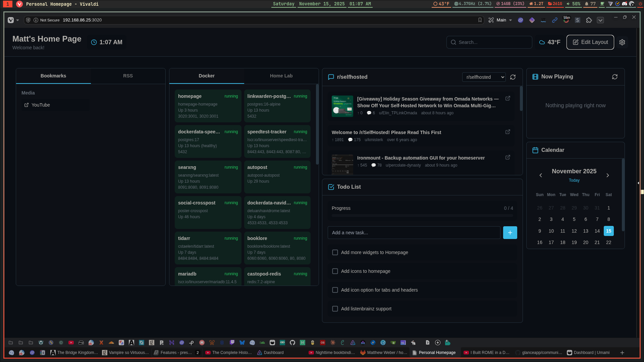Screen dimensions: 644x362
Task: Click the Edit Layout button
Action: point(590,42)
